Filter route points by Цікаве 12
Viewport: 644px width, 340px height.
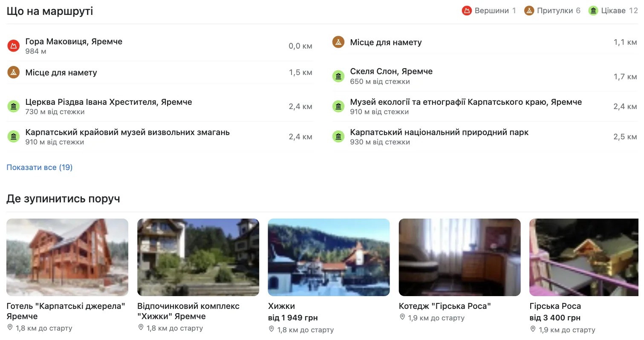613,11
